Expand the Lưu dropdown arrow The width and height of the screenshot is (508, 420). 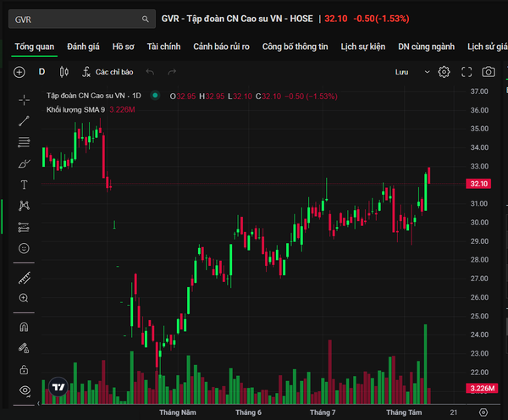[427, 72]
